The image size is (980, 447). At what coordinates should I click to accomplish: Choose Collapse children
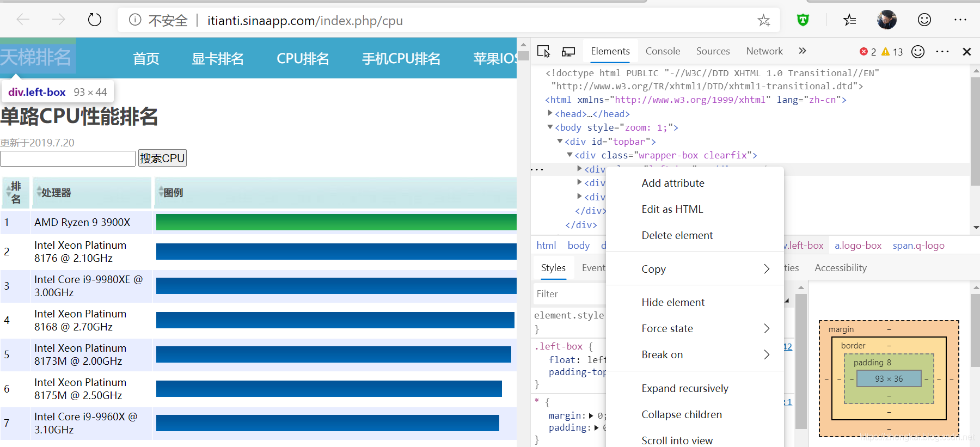point(695,415)
